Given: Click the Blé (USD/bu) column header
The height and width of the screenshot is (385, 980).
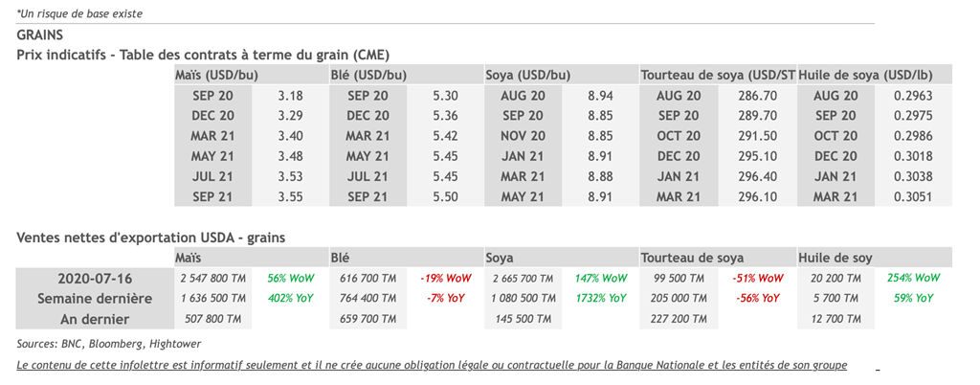Looking at the screenshot, I should 368,75.
